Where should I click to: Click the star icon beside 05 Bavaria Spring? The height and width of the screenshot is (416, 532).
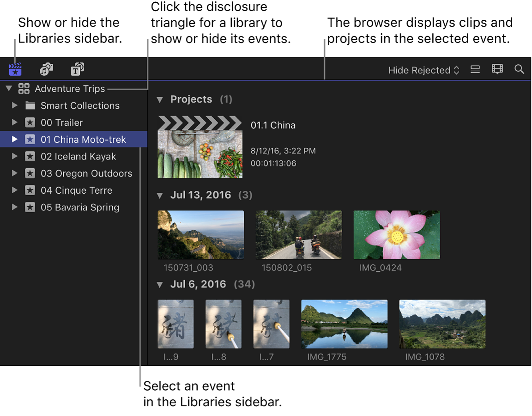click(x=30, y=207)
